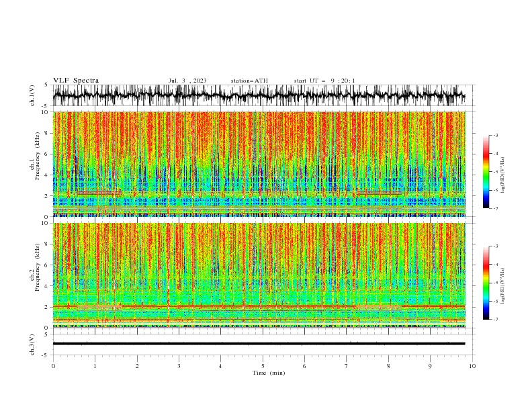Image resolution: width=532 pixels, height=411 pixels.
Task: Click the ch.1 spectrogram panel
Action: (259, 164)
